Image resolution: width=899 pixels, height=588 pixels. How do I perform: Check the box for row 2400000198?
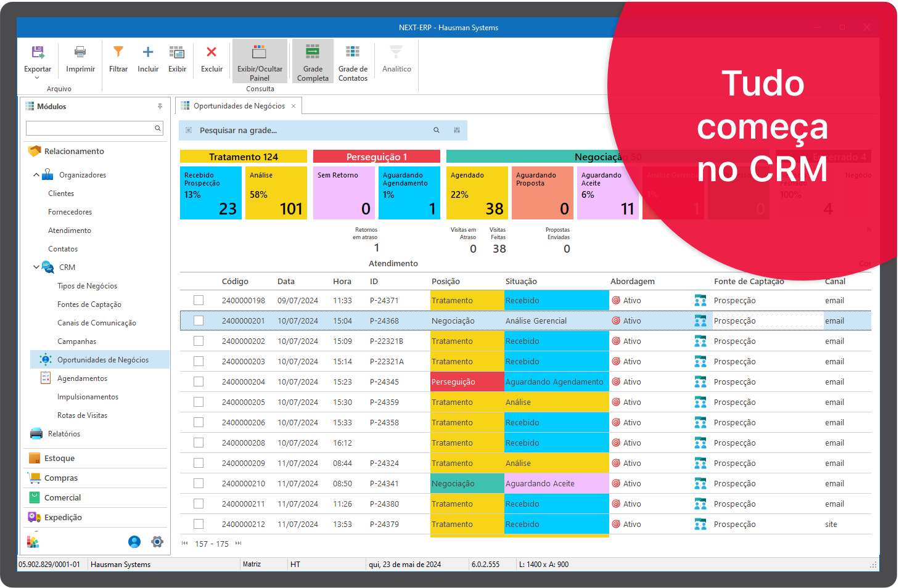[199, 300]
